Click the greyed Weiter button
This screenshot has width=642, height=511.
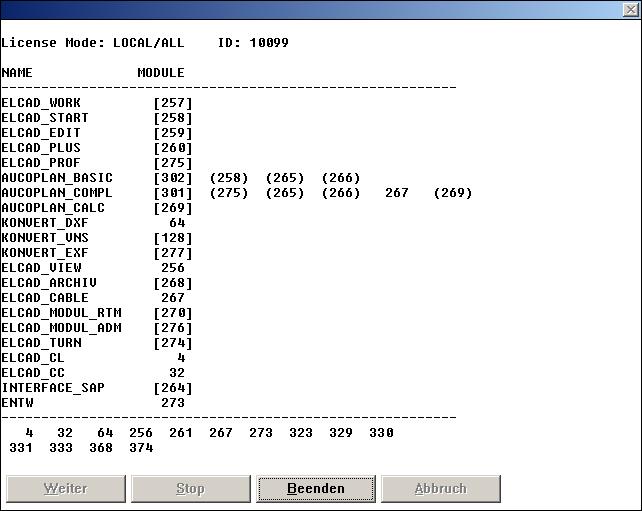pos(66,488)
